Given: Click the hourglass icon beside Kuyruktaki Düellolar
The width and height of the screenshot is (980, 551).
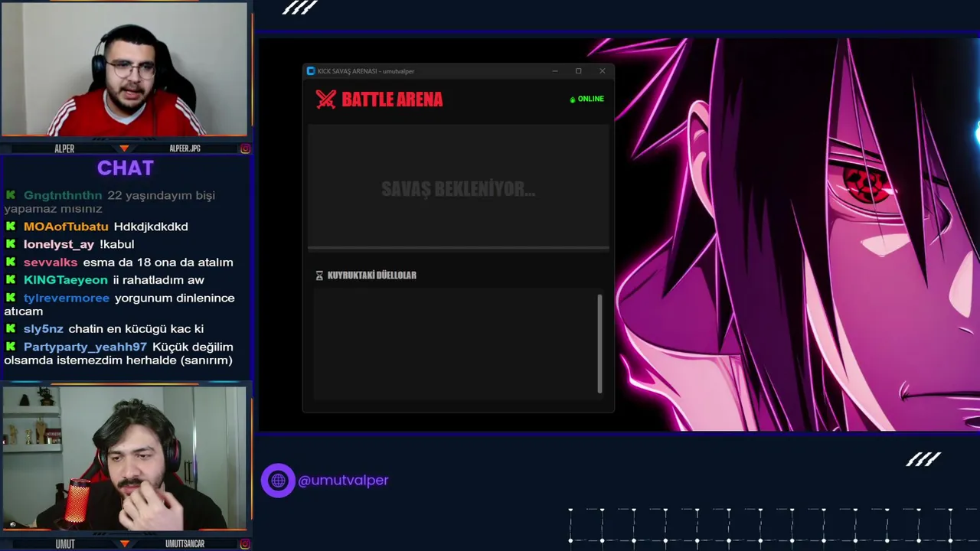Looking at the screenshot, I should 319,275.
